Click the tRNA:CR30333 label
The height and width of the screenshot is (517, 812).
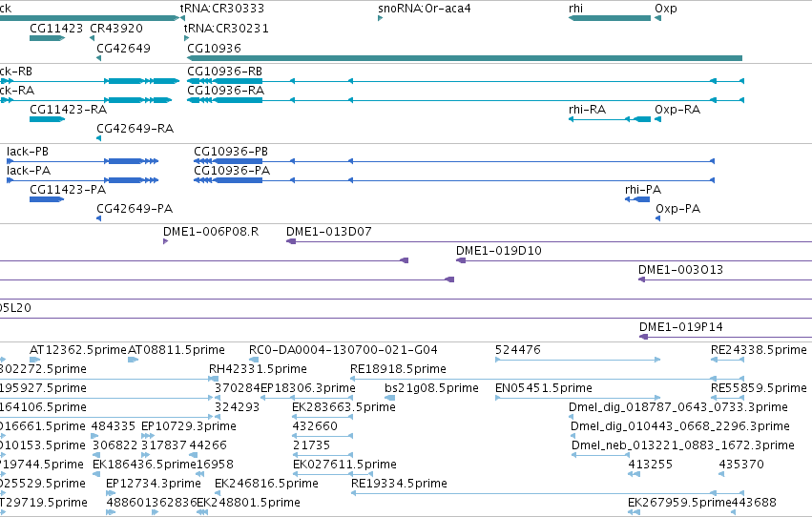point(221,9)
